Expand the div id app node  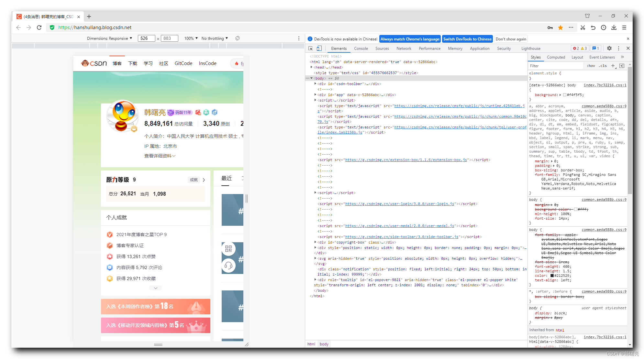(x=315, y=95)
